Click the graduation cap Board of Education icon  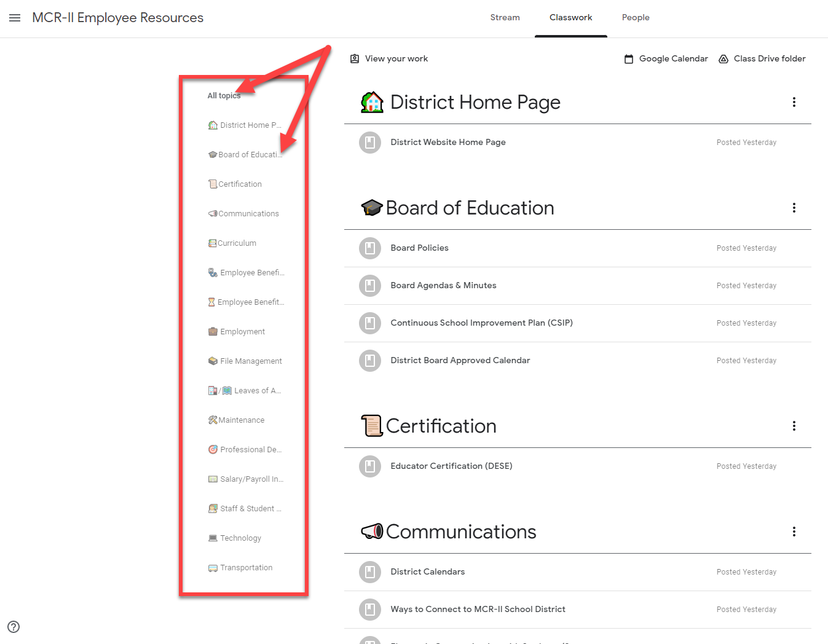coord(371,207)
